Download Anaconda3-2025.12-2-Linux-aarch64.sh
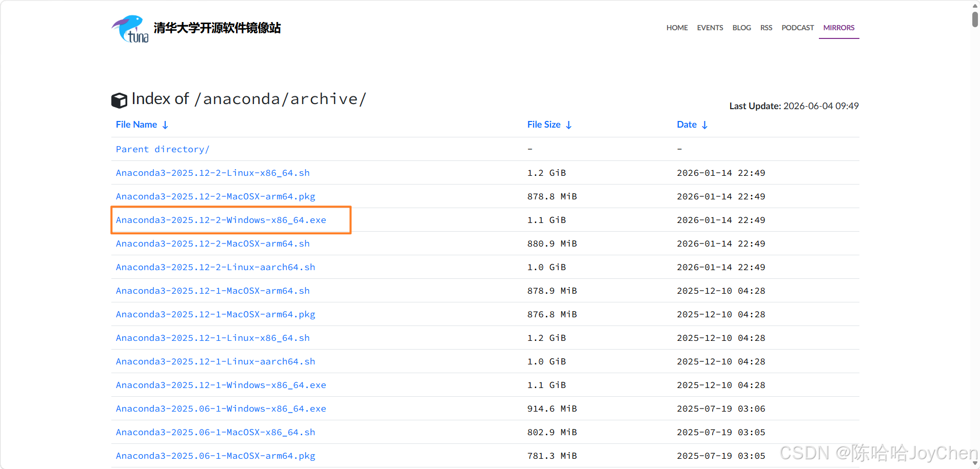 pyautogui.click(x=215, y=267)
